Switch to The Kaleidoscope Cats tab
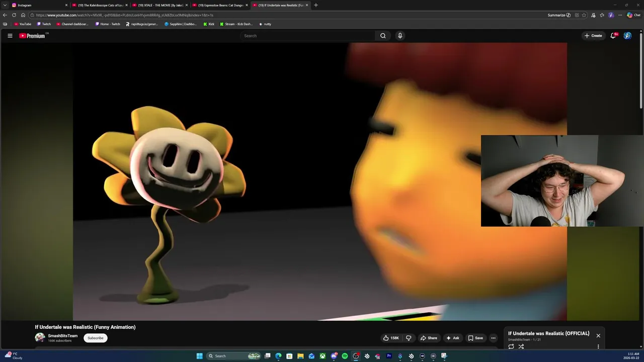Image resolution: width=644 pixels, height=362 pixels. pyautogui.click(x=100, y=5)
